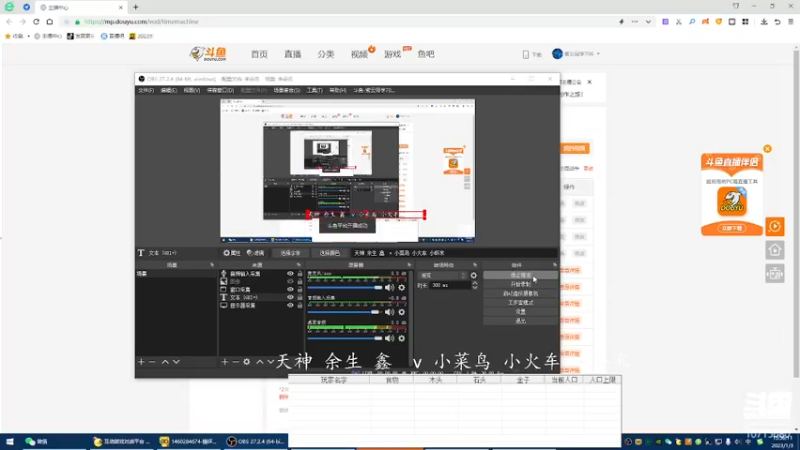Toggle lock of 文本 (GDI+) source

click(x=300, y=297)
